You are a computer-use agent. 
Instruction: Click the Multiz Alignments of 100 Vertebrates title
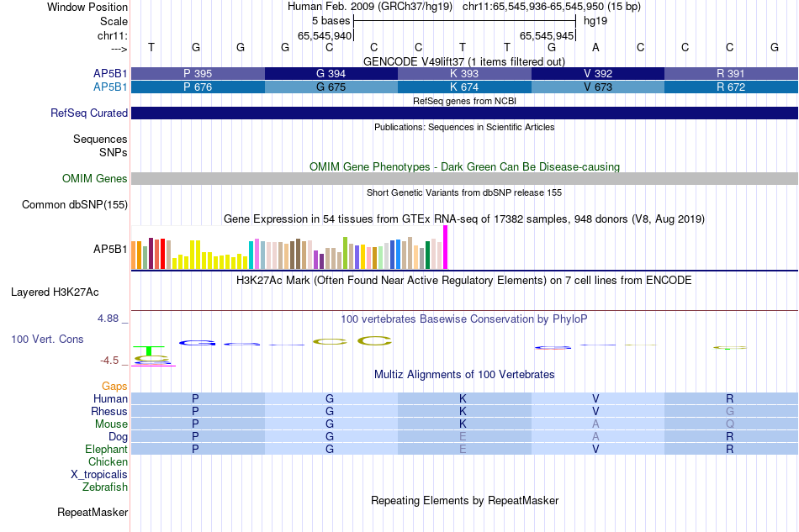464,375
